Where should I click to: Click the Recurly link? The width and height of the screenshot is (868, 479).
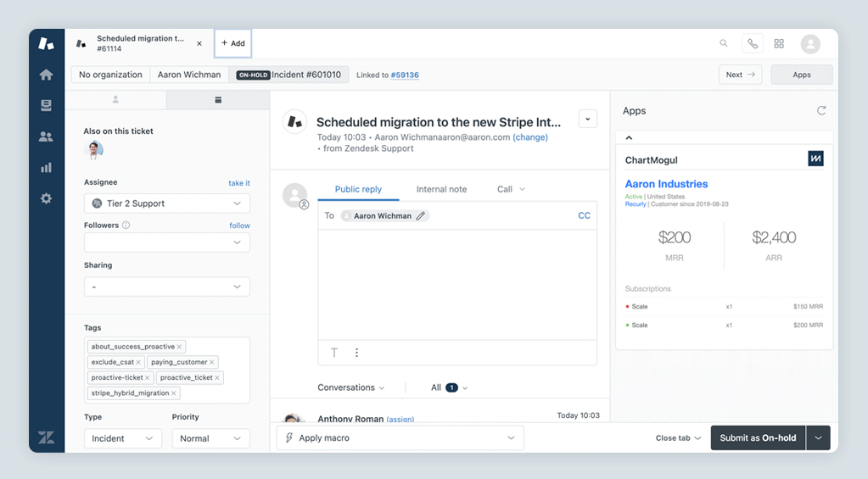click(636, 204)
